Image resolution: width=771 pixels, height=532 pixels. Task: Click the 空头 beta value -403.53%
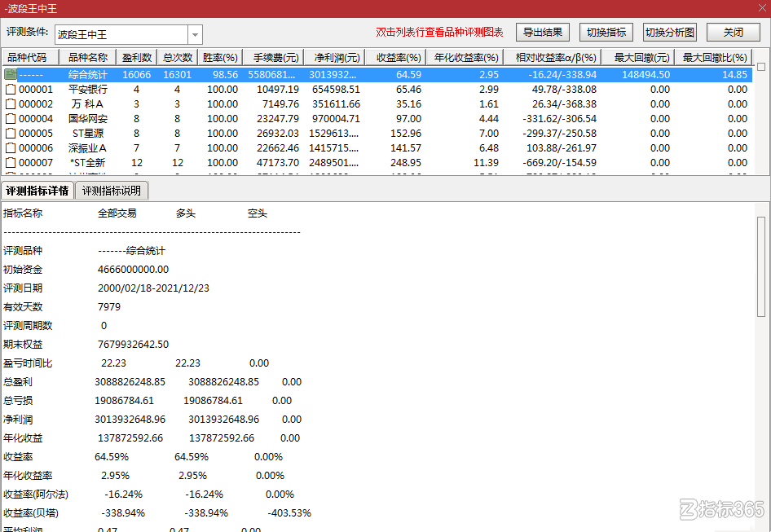click(289, 513)
